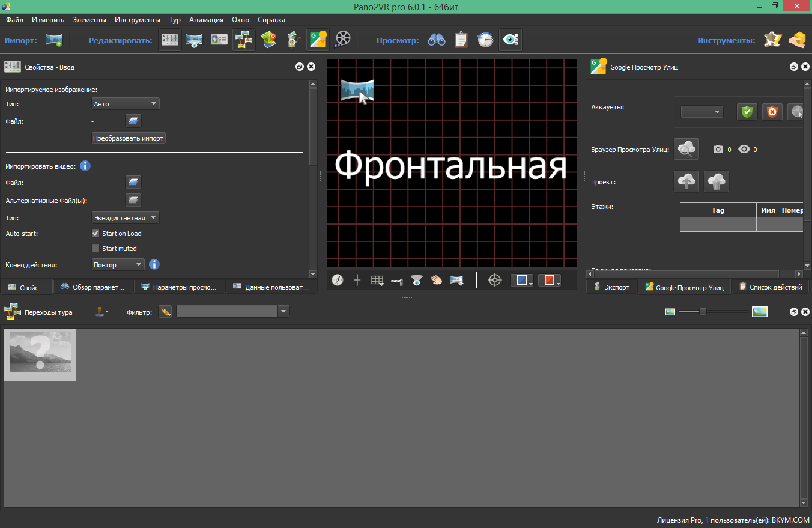The image size is (812, 528).
Task: Switch to the Экспорт tab
Action: (611, 287)
